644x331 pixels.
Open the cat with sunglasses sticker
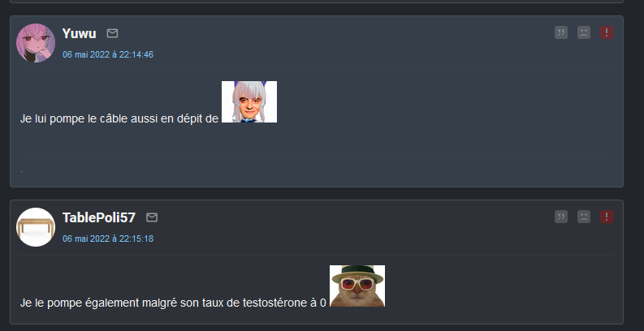[x=357, y=286]
